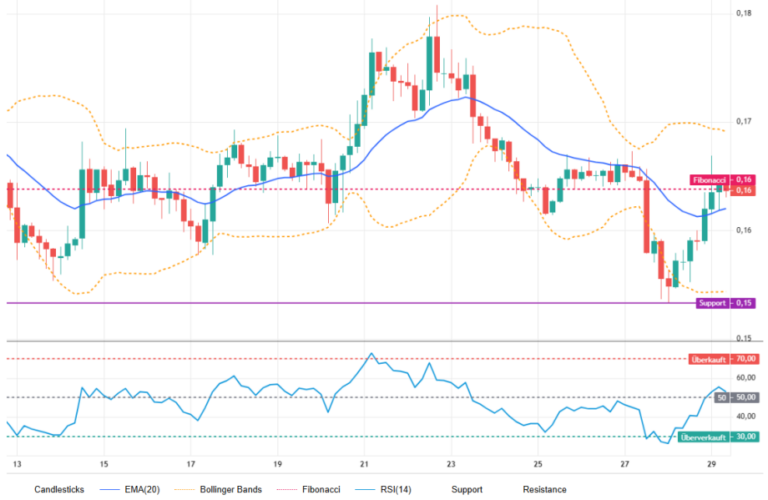Click date label 23 on time axis
The image size is (768, 500).
[451, 464]
